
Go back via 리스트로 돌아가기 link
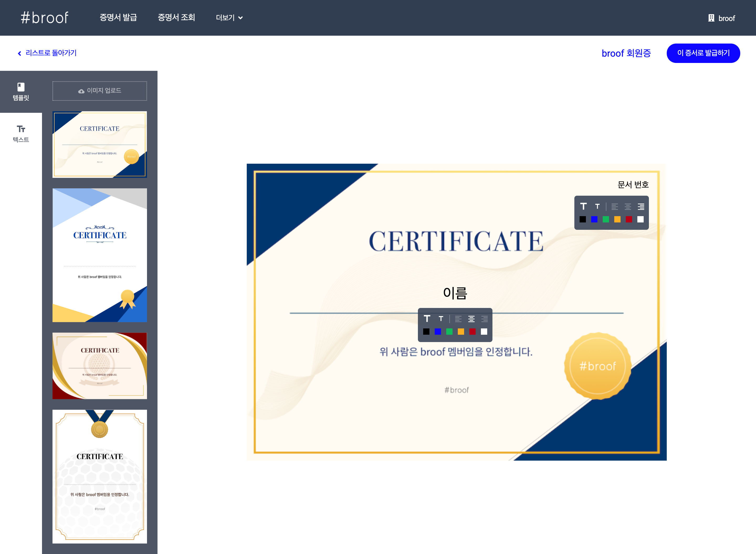click(x=51, y=53)
